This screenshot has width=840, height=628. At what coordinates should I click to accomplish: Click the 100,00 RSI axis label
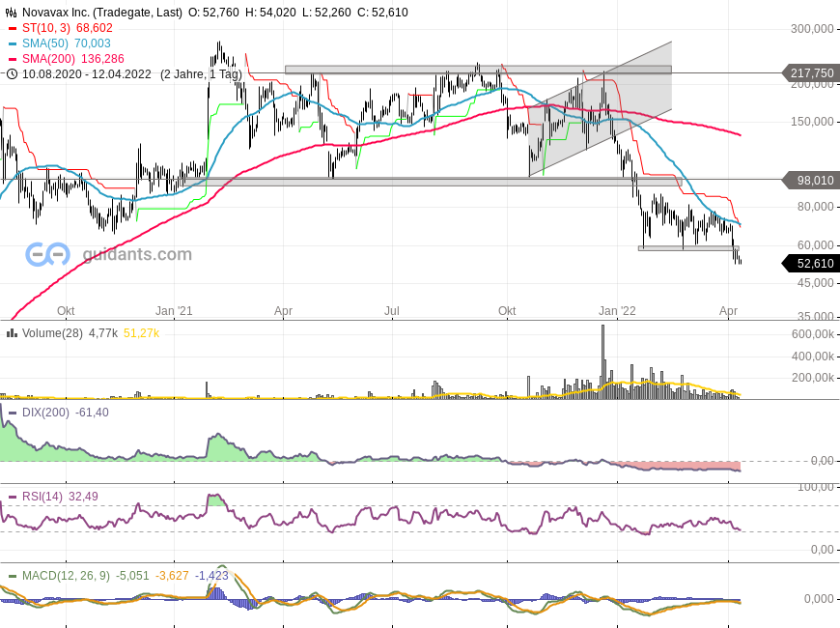coord(815,488)
